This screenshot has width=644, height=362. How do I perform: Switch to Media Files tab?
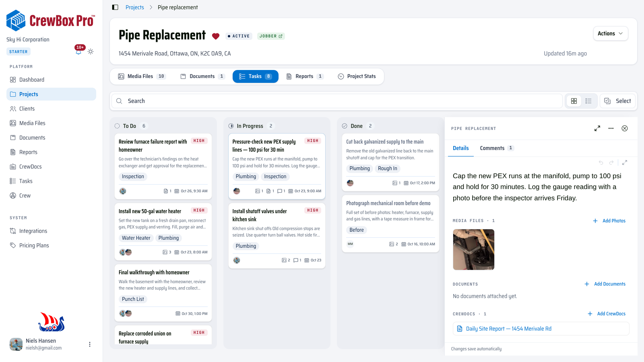pos(142,76)
